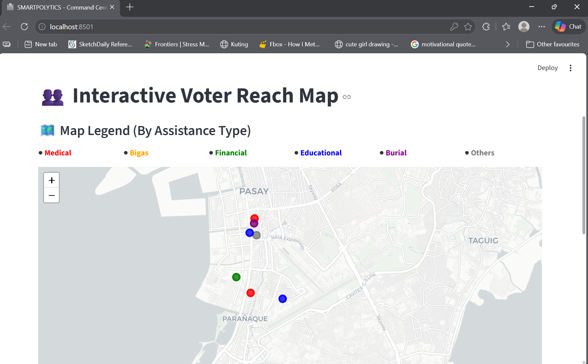The image size is (588, 364).
Task: Click the back navigation arrow
Action: [x=7, y=27]
